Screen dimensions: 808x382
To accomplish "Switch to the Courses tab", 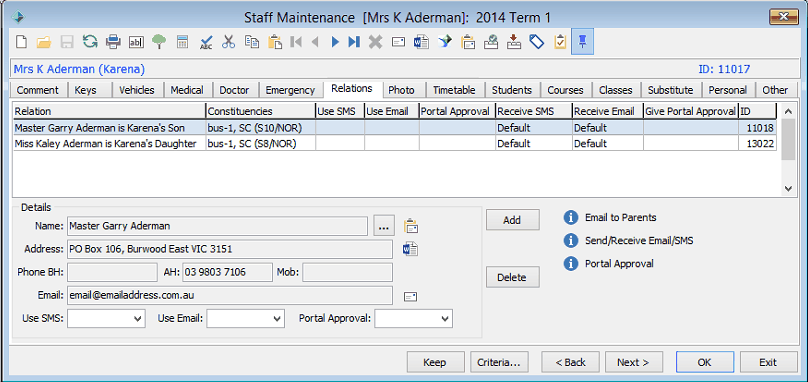I will point(565,90).
